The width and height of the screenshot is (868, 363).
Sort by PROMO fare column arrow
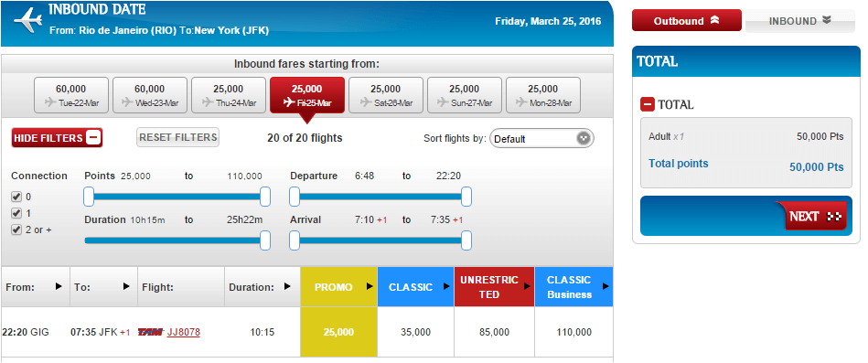click(x=370, y=286)
